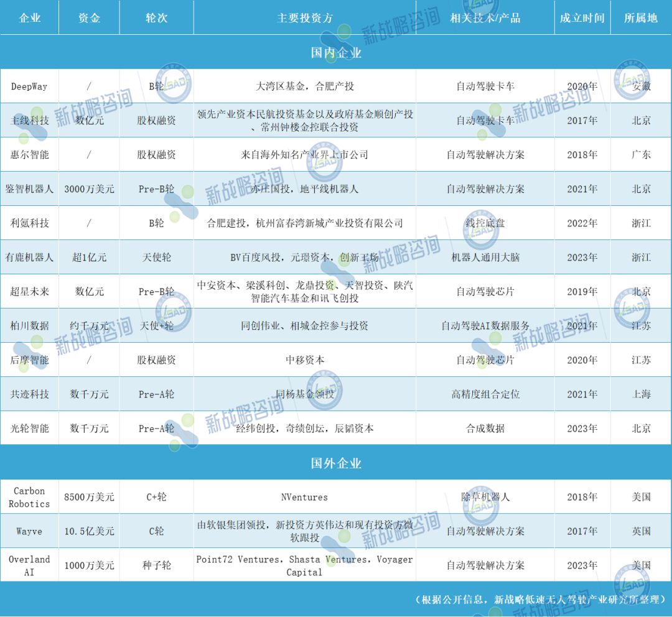The image size is (672, 617).
Task: Select the 成立时间 column header
Action: point(582,18)
